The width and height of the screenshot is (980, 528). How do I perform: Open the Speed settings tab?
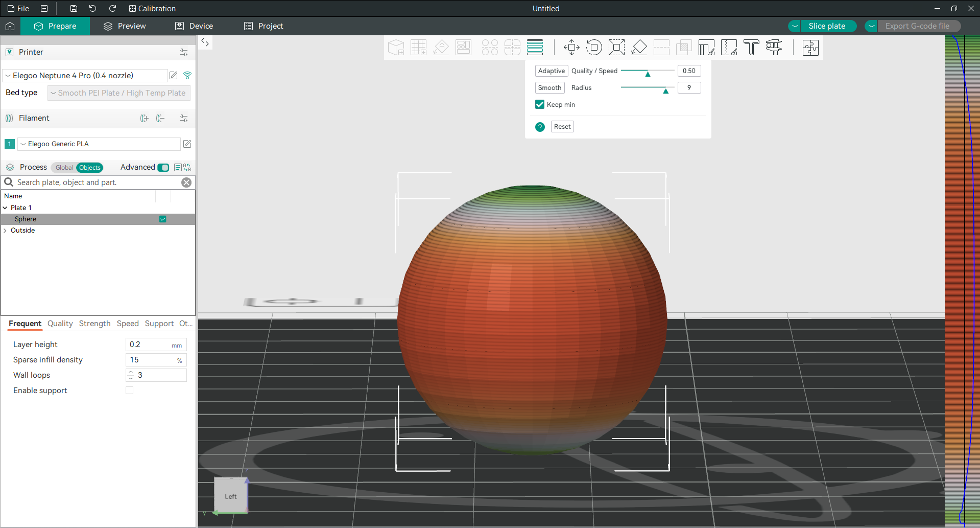coord(128,324)
